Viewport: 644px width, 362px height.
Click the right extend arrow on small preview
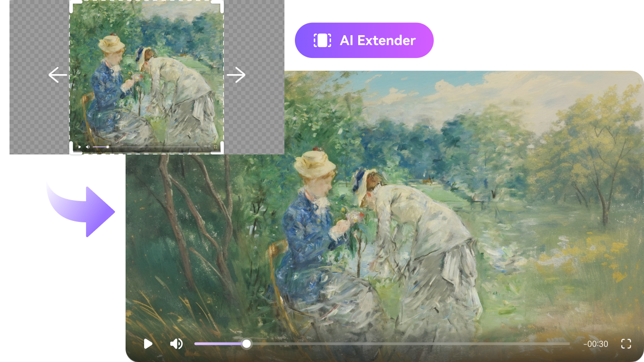236,75
